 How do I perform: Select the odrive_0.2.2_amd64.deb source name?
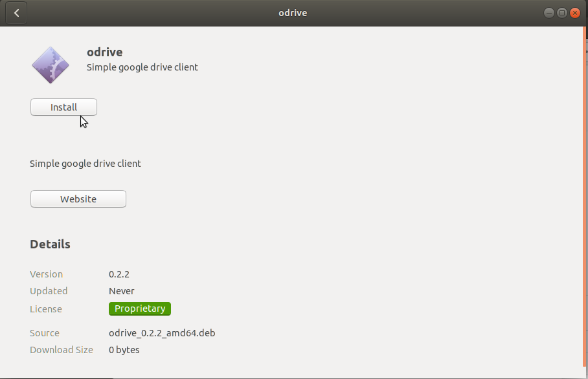[x=162, y=333]
